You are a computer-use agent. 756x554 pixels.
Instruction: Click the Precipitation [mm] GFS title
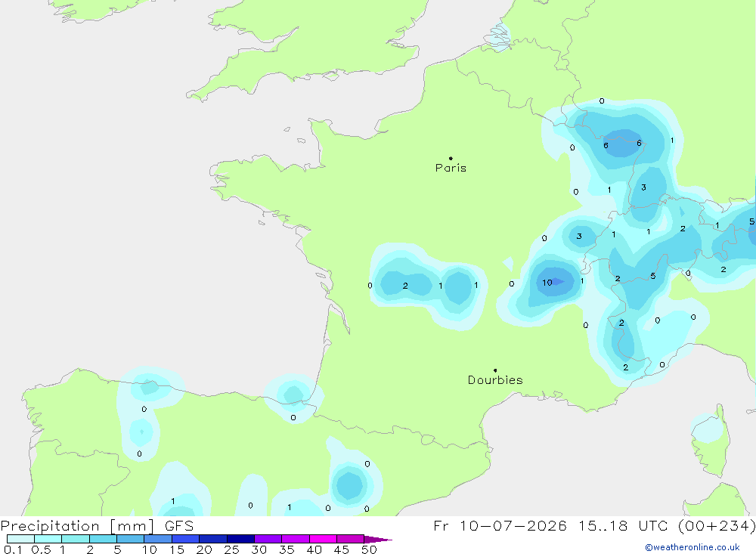coord(97,525)
